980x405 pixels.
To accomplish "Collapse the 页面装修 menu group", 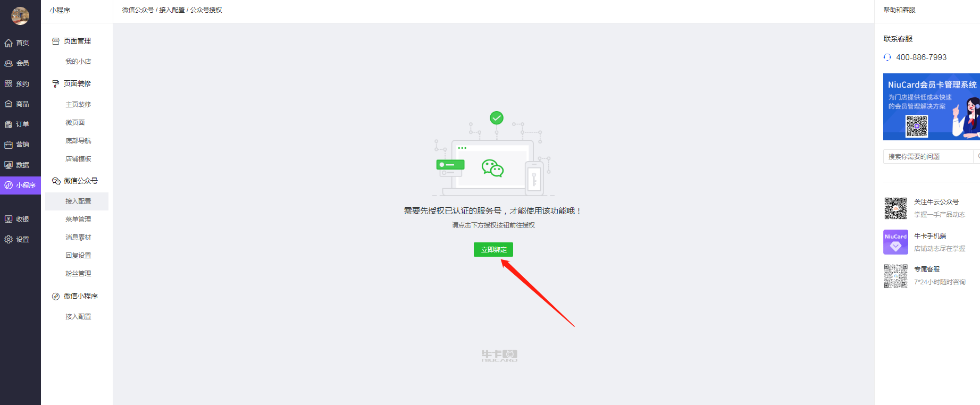I will 71,83.
